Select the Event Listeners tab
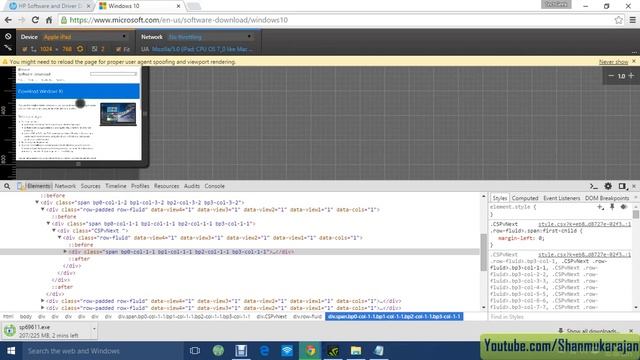The image size is (640, 360). coord(561,198)
